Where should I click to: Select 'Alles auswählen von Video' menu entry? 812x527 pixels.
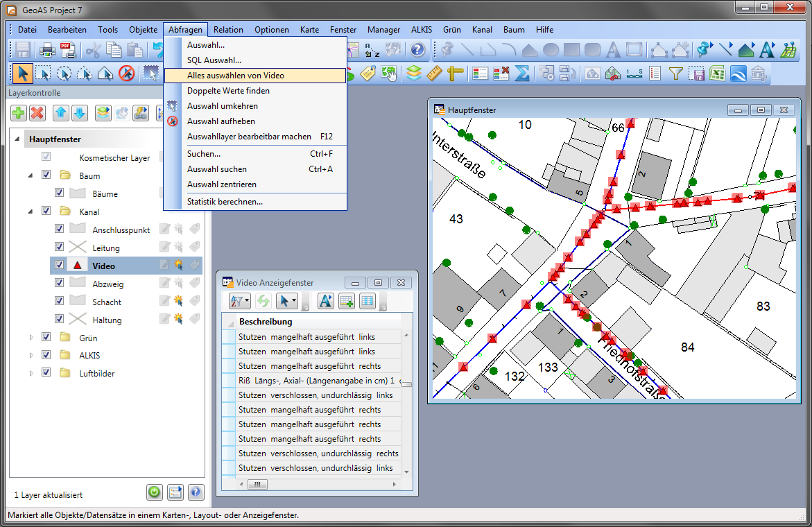click(255, 76)
